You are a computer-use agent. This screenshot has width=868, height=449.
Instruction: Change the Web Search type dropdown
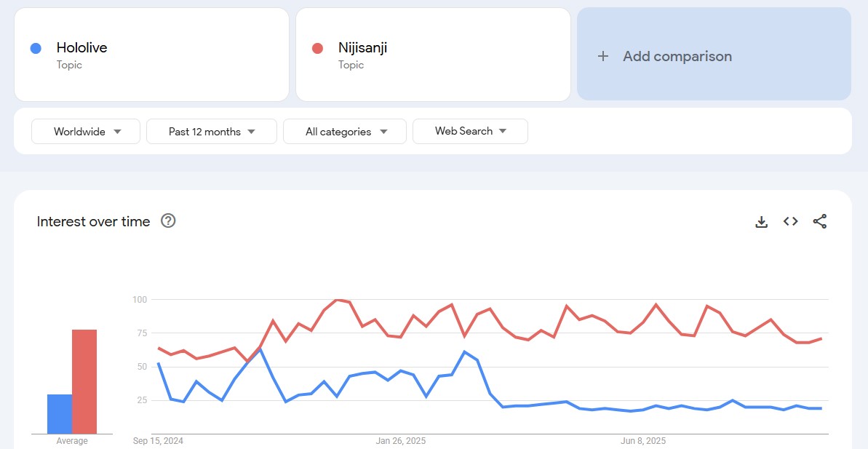[x=471, y=131]
